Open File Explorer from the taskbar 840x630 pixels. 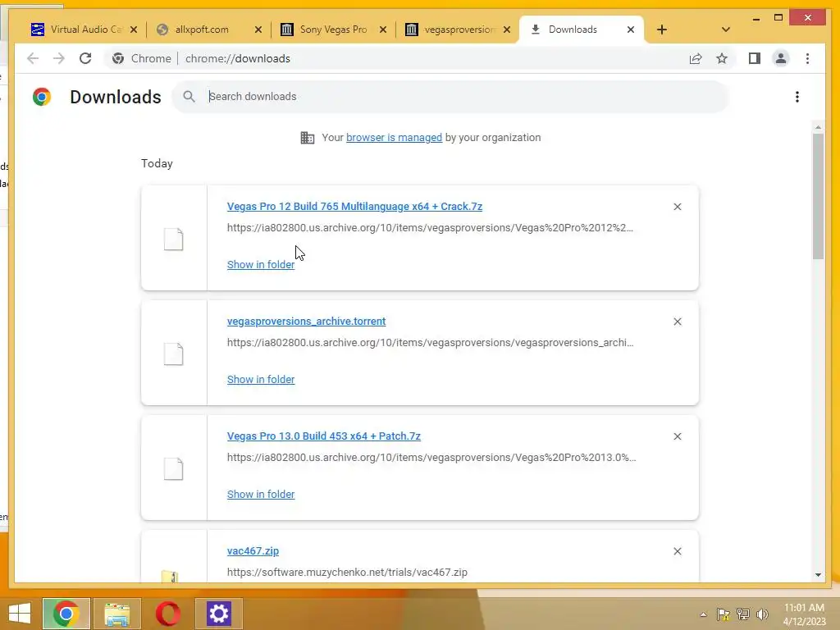tap(117, 614)
